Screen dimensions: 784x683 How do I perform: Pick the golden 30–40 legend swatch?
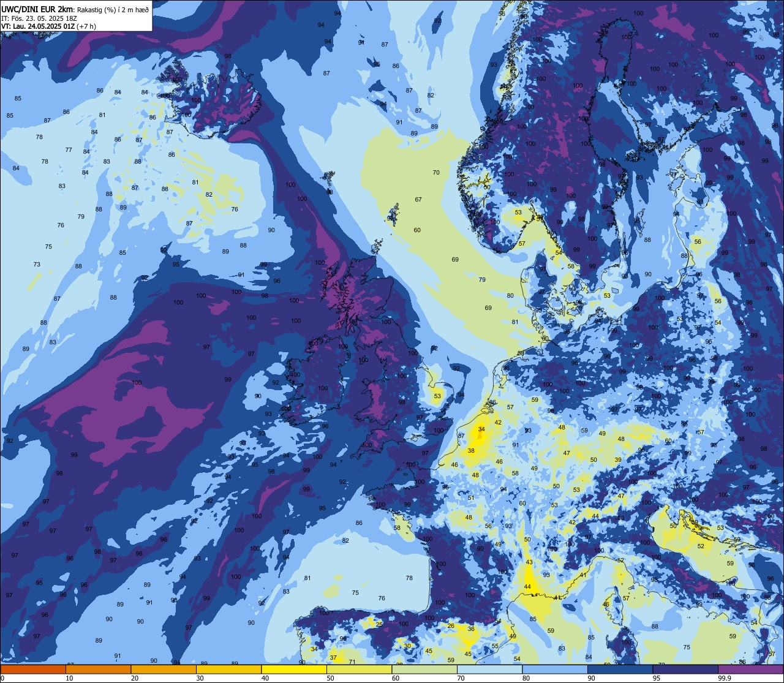[228, 669]
